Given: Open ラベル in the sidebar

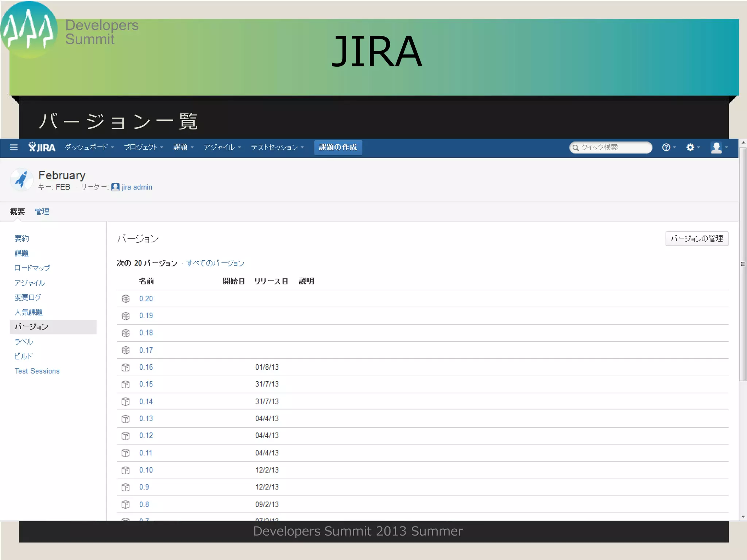Looking at the screenshot, I should coord(24,342).
